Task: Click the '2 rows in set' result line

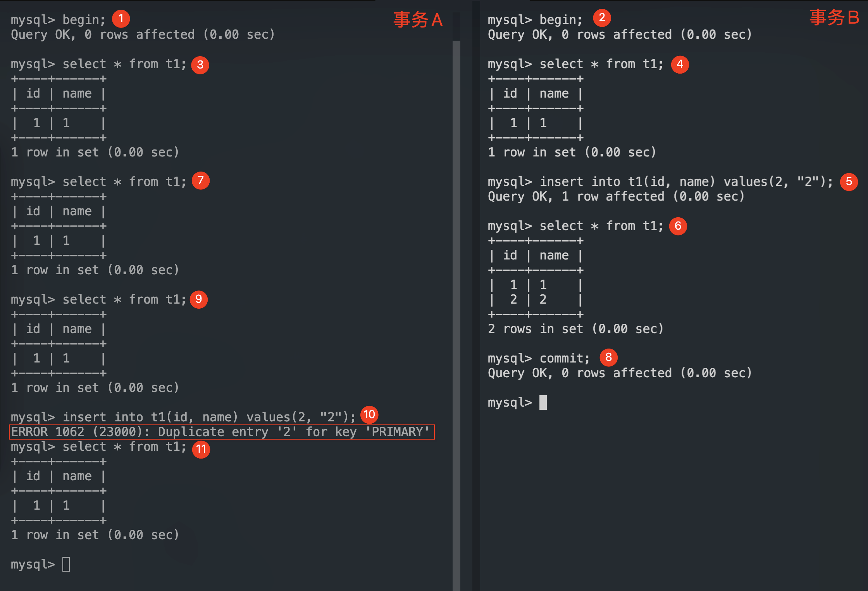Action: click(575, 329)
